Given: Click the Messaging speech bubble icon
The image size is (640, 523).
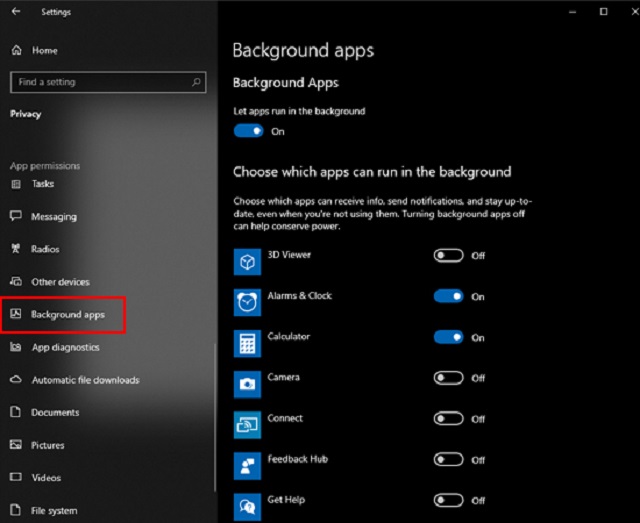Looking at the screenshot, I should (16, 216).
